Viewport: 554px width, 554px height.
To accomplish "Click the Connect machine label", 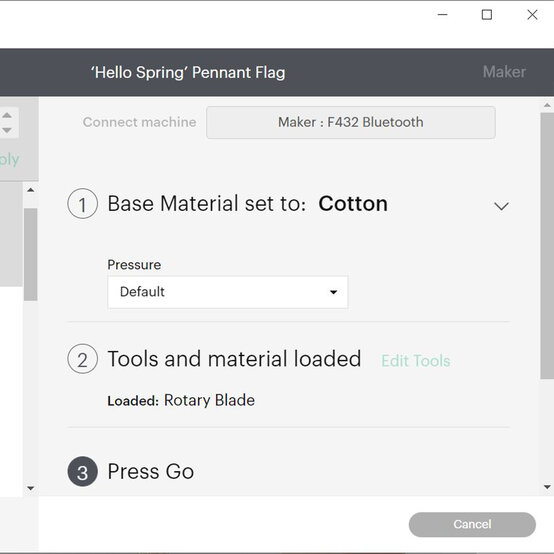I will [140, 122].
